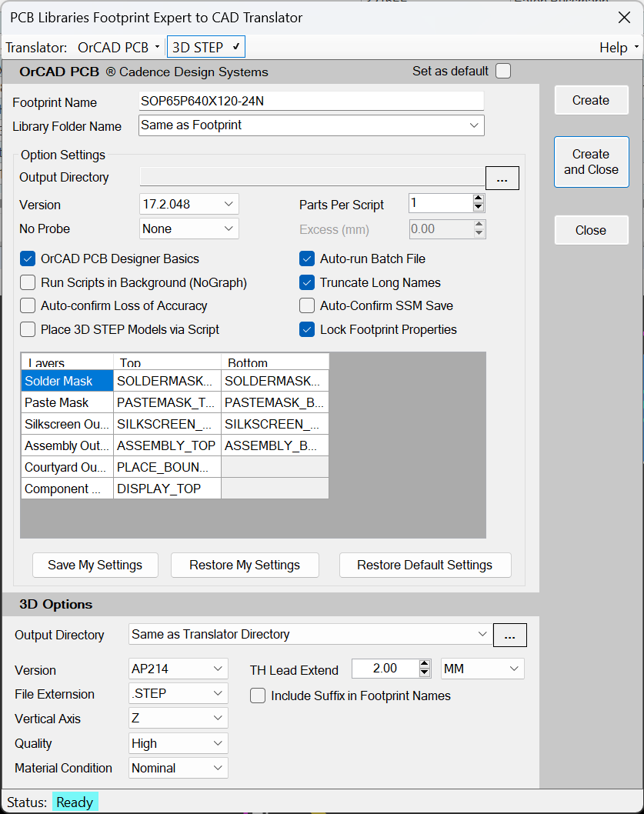Enable Run Scripts in Background (NoGraph)
This screenshot has width=644, height=814.
pyautogui.click(x=28, y=282)
